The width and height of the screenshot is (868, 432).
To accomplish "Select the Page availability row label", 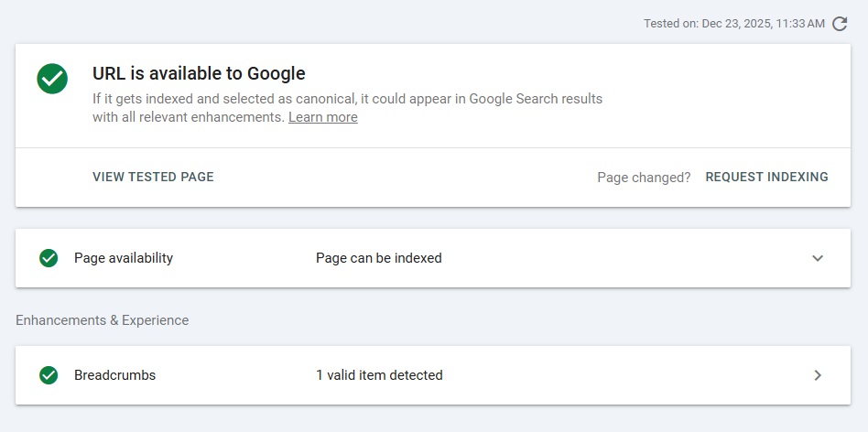I will pyautogui.click(x=124, y=258).
